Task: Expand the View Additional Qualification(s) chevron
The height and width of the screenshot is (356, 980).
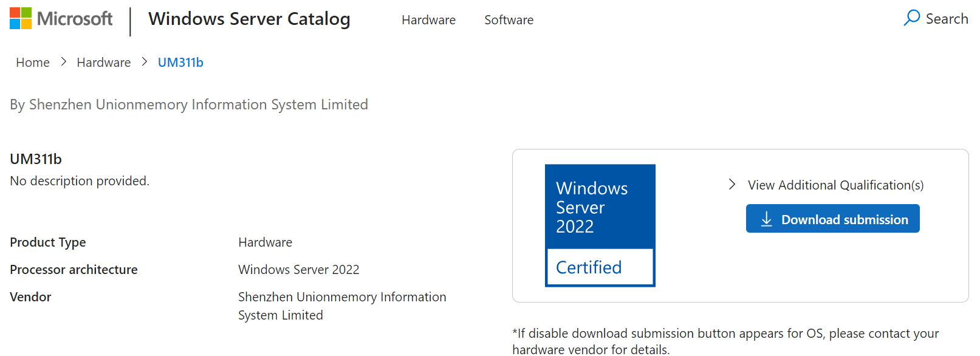Action: pos(732,185)
